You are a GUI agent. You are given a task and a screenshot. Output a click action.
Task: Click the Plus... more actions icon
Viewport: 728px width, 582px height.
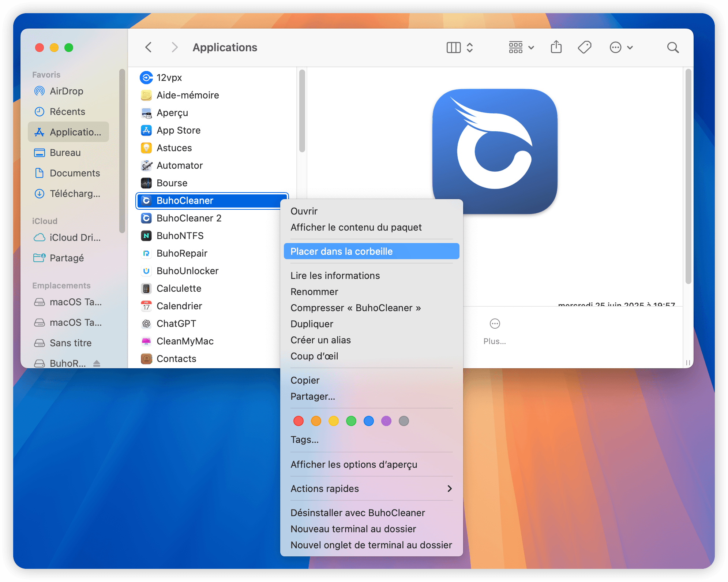(495, 324)
